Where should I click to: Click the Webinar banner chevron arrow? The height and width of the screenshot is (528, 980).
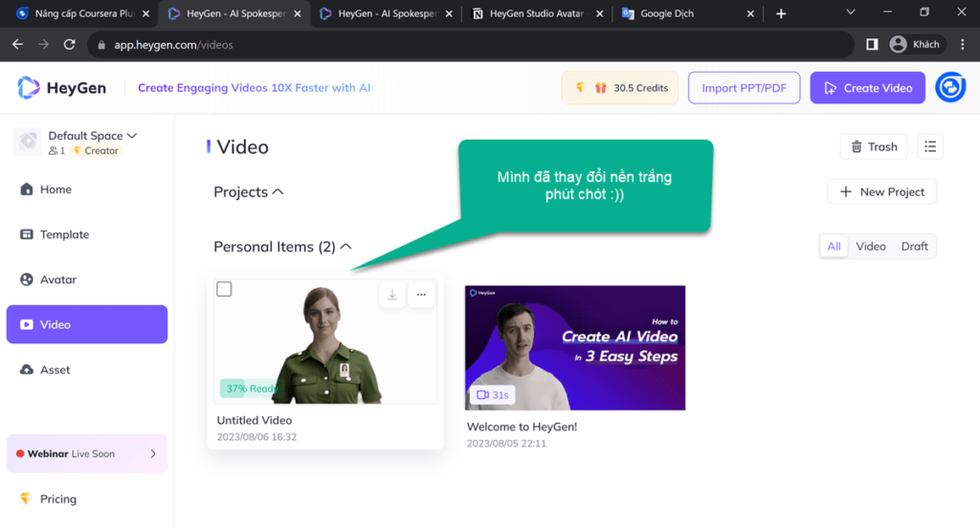pyautogui.click(x=153, y=453)
